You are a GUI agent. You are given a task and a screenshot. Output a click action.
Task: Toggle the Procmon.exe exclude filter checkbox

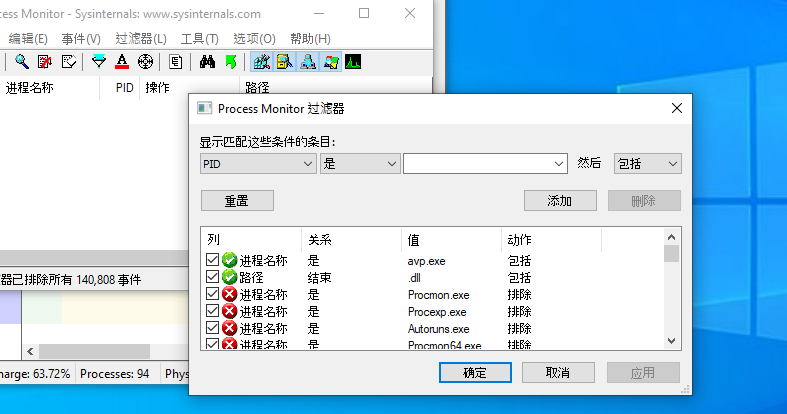(x=212, y=294)
